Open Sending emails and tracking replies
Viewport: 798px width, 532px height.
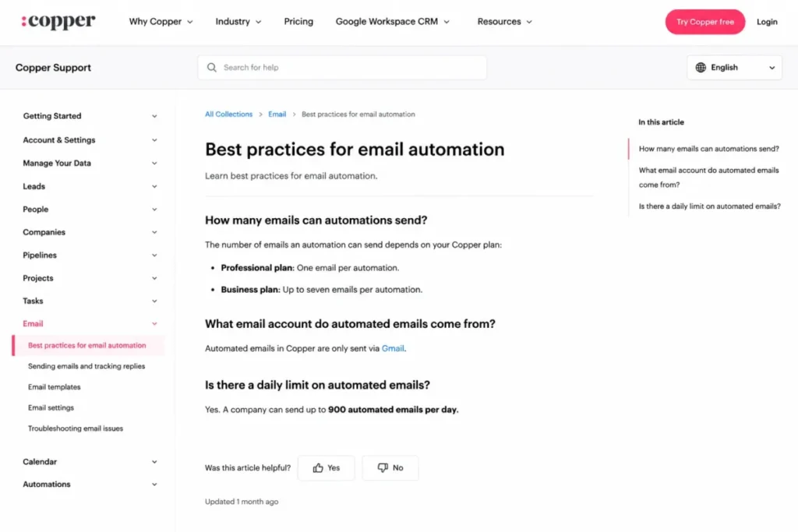click(87, 366)
